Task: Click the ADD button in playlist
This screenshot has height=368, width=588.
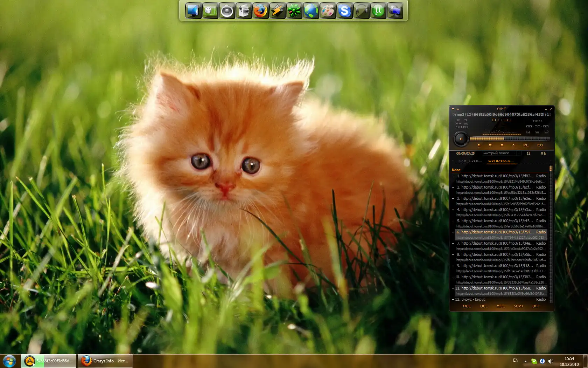Action: point(467,306)
